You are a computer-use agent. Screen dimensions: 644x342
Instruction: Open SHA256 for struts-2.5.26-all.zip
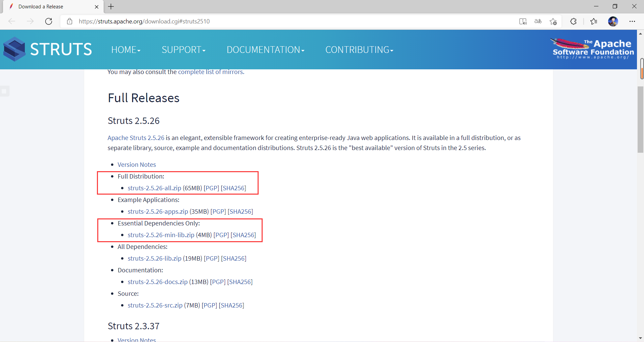coord(233,188)
